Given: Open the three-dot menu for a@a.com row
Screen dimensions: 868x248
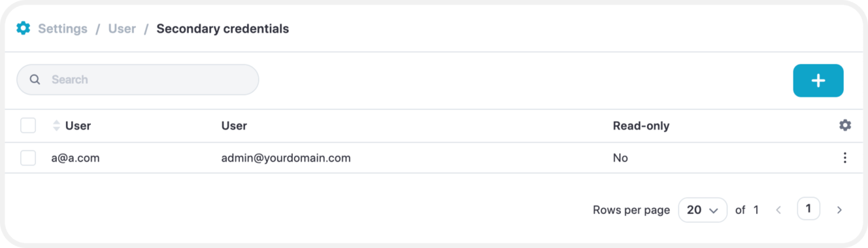Looking at the screenshot, I should tap(845, 158).
